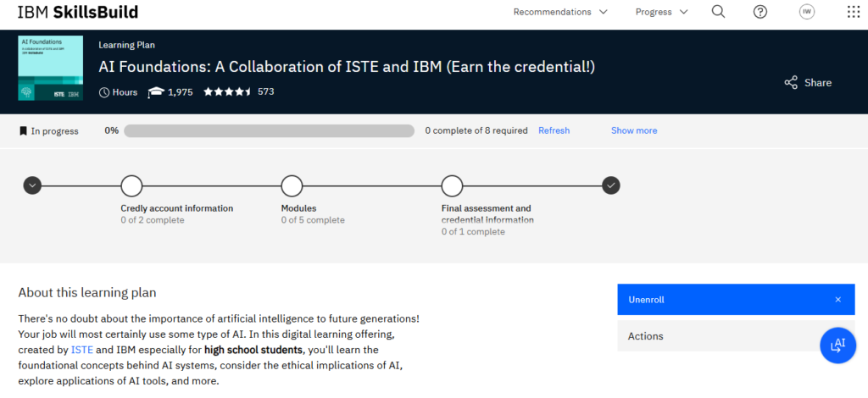This screenshot has width=868, height=398.
Task: Click the graduation cap enrollment icon
Action: [156, 92]
